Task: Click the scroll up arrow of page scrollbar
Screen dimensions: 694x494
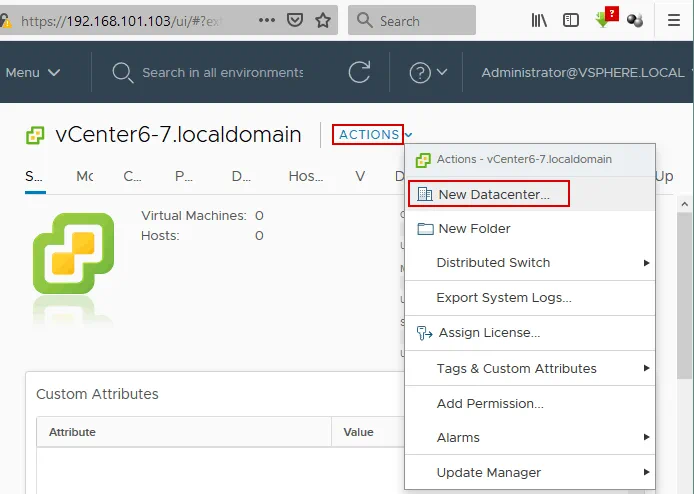Action: [685, 204]
